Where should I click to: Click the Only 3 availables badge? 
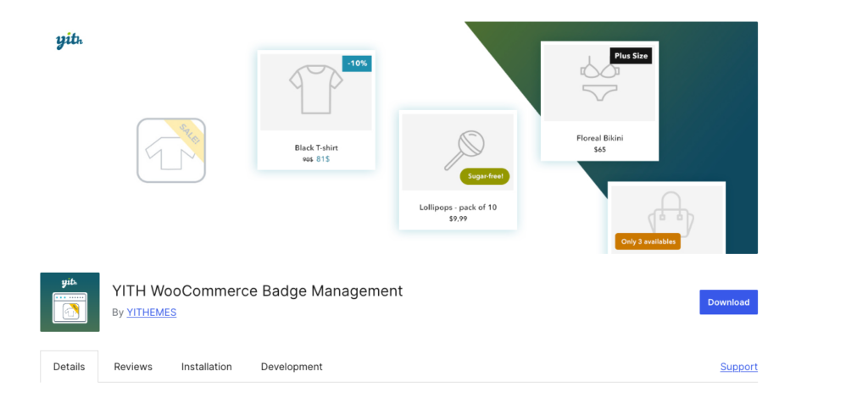pyautogui.click(x=648, y=242)
